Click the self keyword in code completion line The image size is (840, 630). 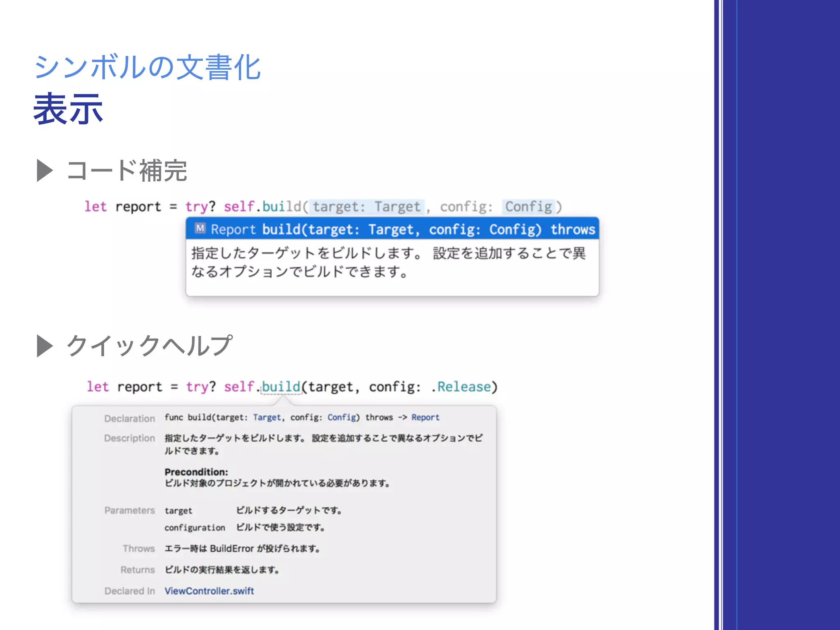[239, 206]
